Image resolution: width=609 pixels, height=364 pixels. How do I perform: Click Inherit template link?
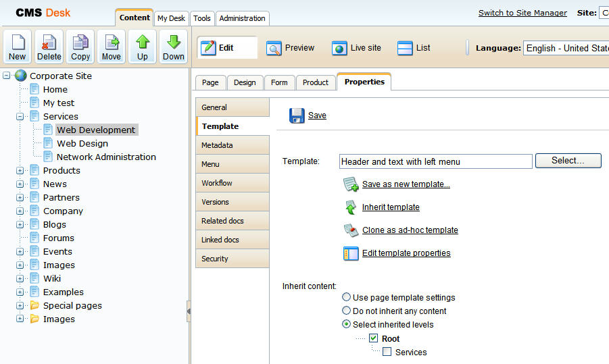point(391,207)
